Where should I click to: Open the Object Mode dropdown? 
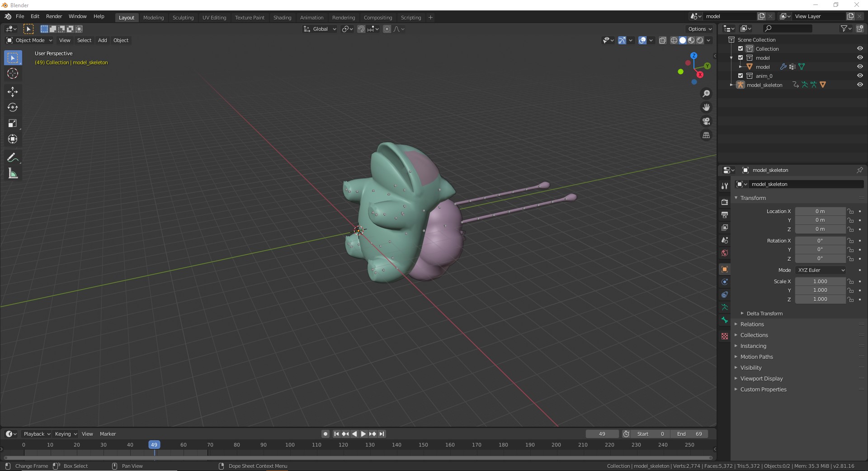point(29,40)
